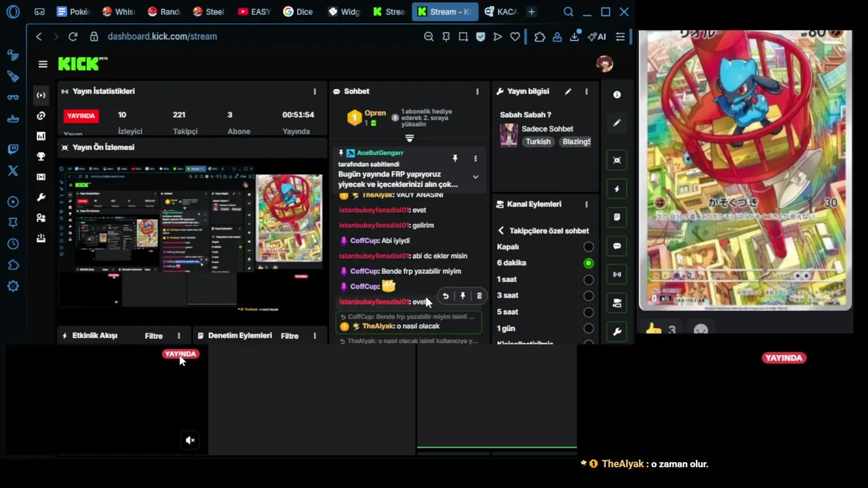Click the browser AI button in toolbar
Screen dimensions: 868x488
click(597, 37)
